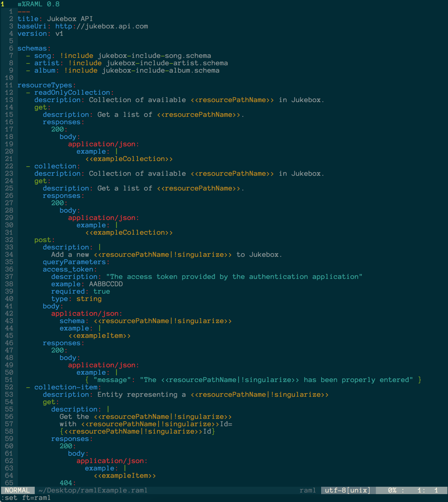
Task: Click the '"message":' JSON key on line 51
Action: (114, 380)
